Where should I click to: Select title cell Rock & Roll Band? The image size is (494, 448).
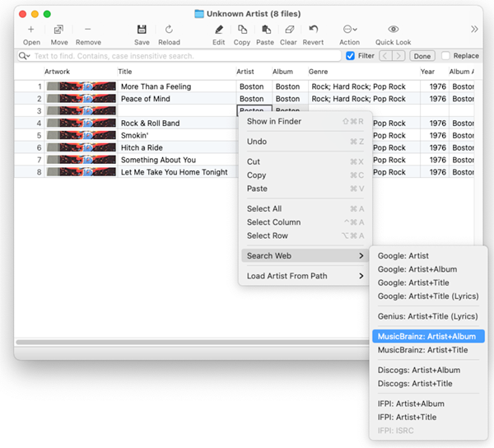point(177,124)
